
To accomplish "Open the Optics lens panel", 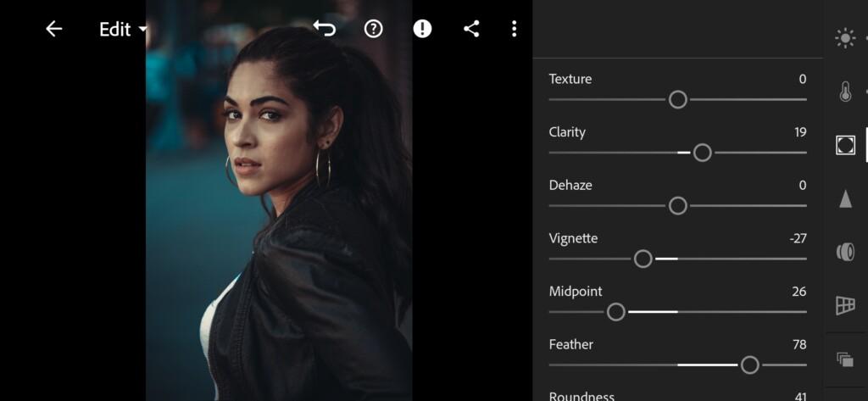I will pyautogui.click(x=845, y=252).
